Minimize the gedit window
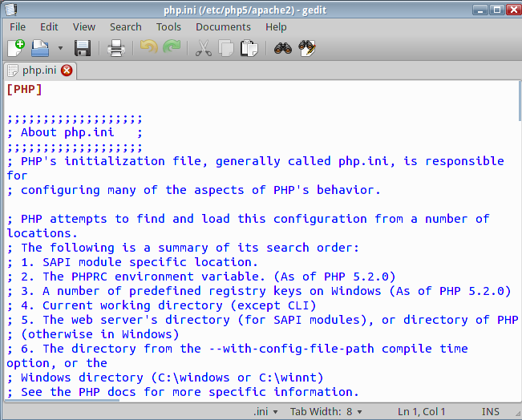The height and width of the screenshot is (420, 522). click(x=480, y=10)
